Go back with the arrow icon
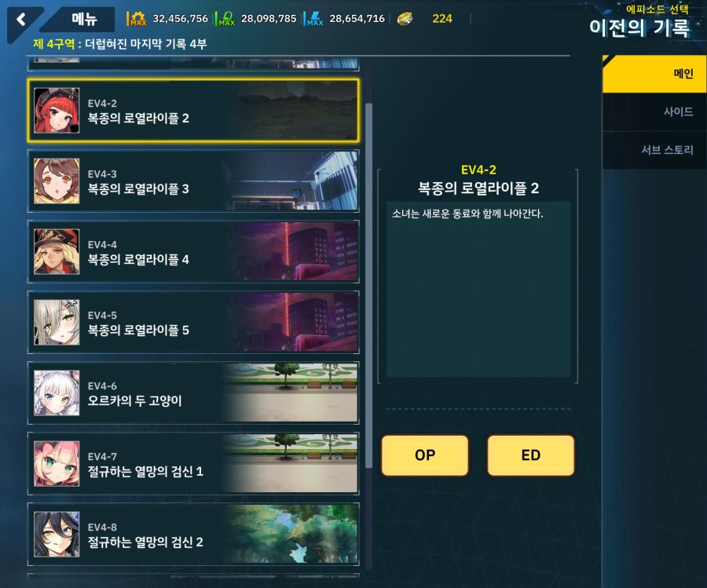The image size is (707, 588). coord(21,20)
